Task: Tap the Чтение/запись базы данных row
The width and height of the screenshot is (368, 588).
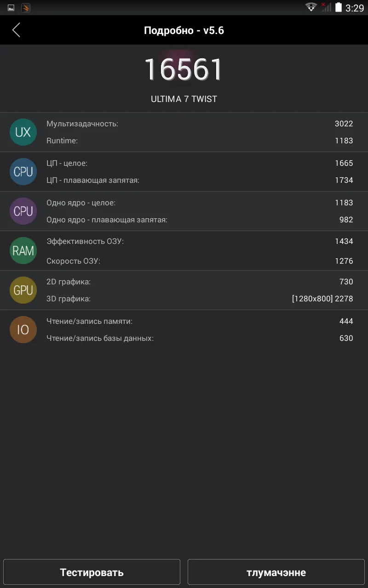Action: pos(200,339)
